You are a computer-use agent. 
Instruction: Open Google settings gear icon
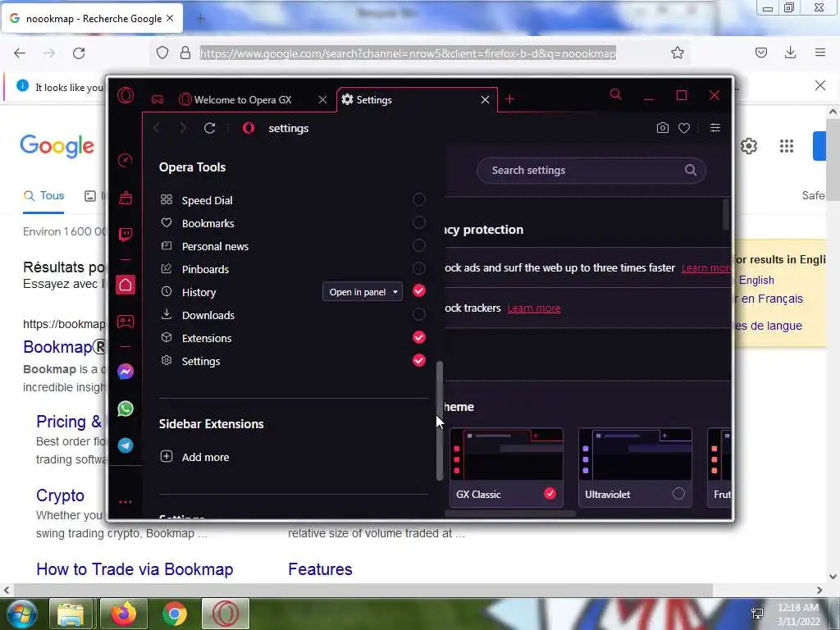point(749,146)
